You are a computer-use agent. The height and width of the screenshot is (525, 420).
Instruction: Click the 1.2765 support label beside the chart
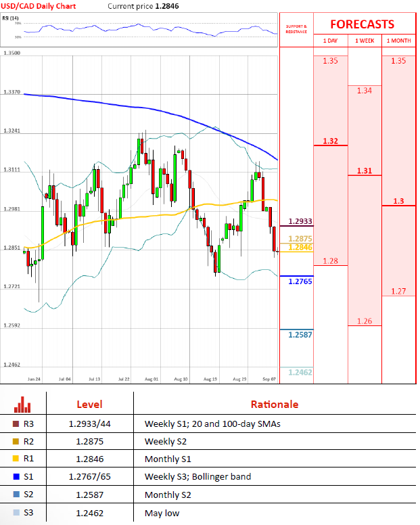click(x=300, y=280)
